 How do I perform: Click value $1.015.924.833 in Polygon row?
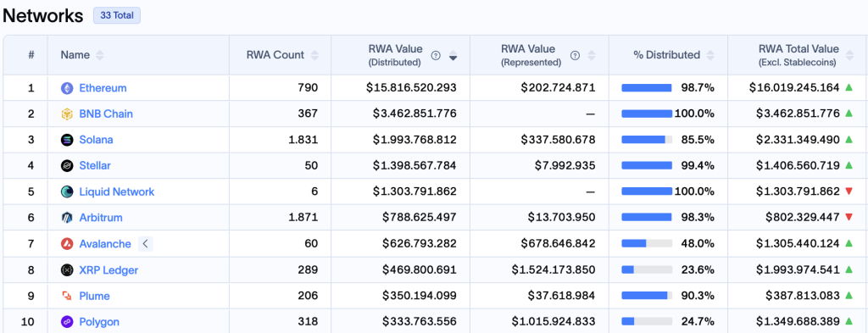554,322
